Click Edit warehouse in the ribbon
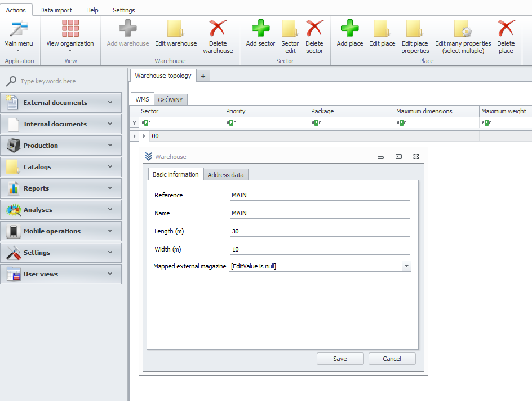Viewport: 532px width, 401px height. pyautogui.click(x=176, y=33)
